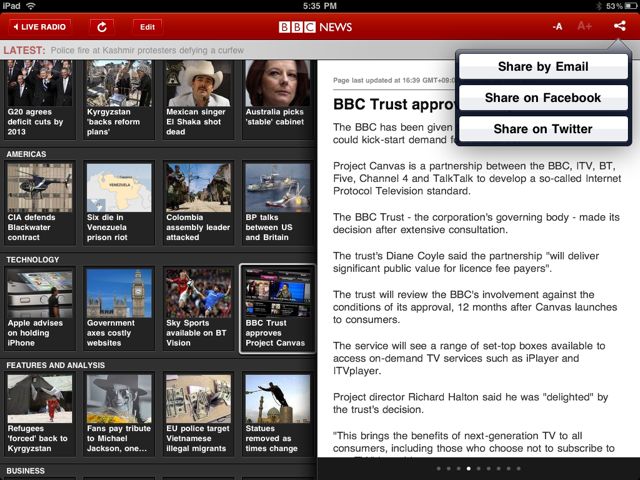Open Fans pay tribute to Michael Jackson
Viewport: 640px width, 480px height.
119,414
